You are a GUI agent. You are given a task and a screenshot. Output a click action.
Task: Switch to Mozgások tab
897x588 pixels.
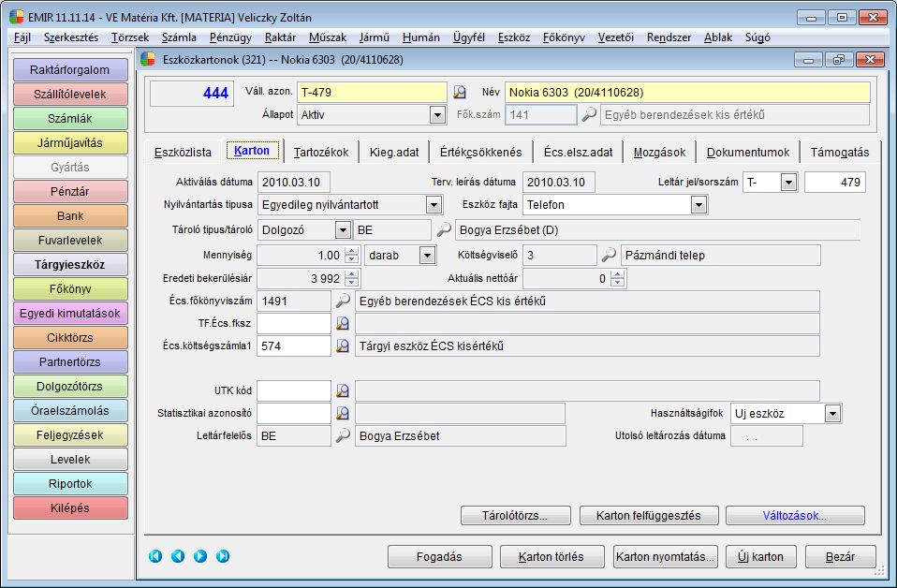pos(659,152)
